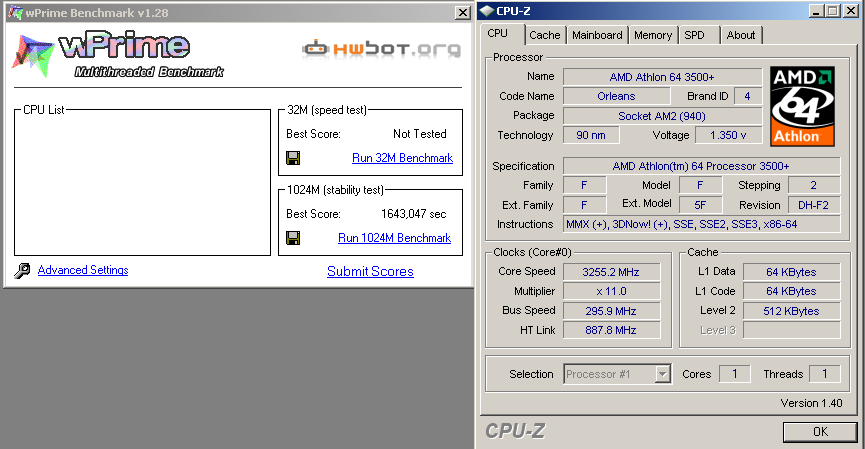
Task: Open the hwbot.org logo
Action: [382, 49]
